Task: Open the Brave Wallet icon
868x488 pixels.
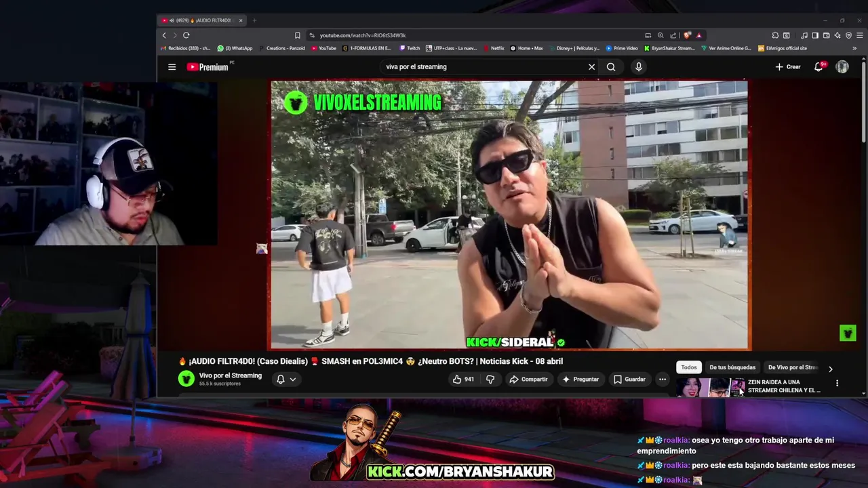Action: 827,35
